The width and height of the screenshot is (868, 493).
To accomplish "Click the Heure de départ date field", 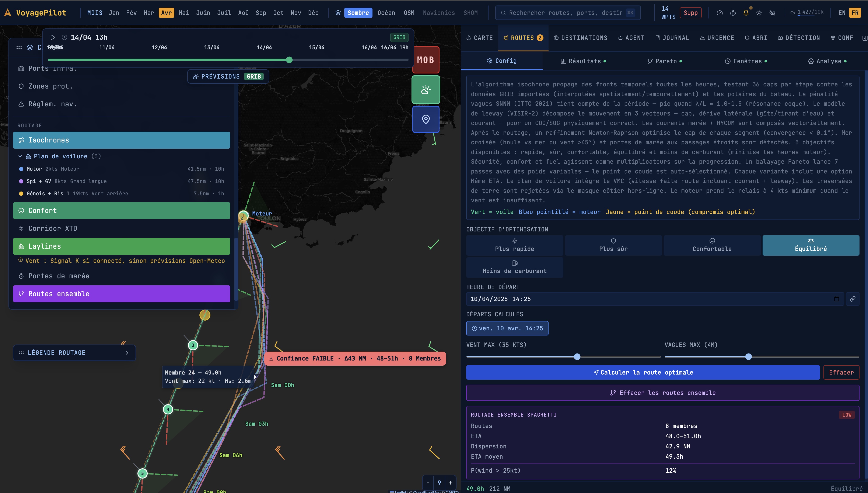I will click(x=655, y=299).
